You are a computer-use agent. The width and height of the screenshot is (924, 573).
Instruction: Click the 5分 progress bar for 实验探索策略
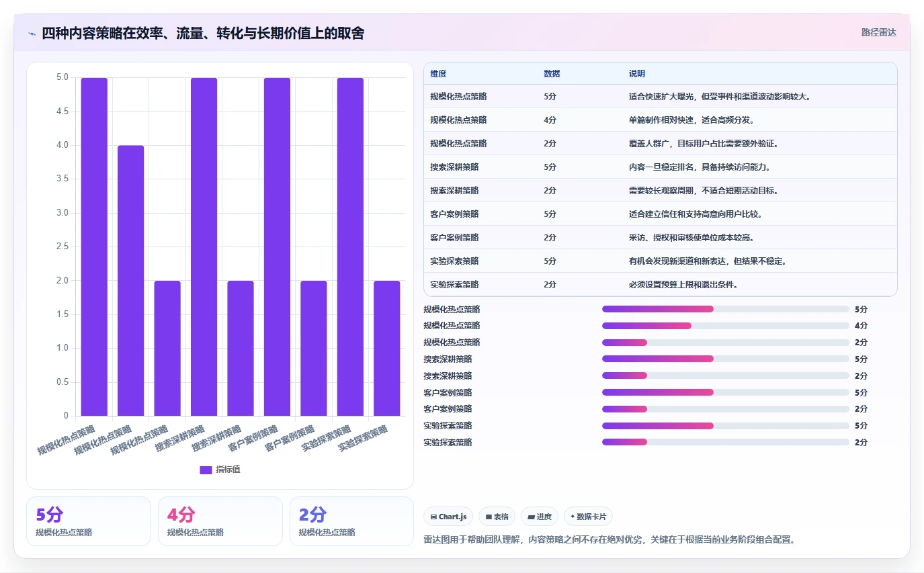click(x=726, y=425)
